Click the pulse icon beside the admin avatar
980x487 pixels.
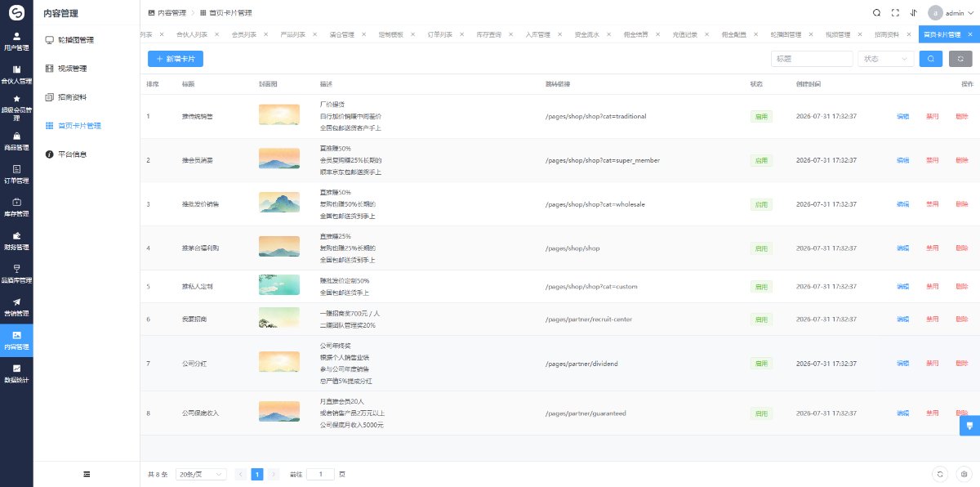[912, 13]
